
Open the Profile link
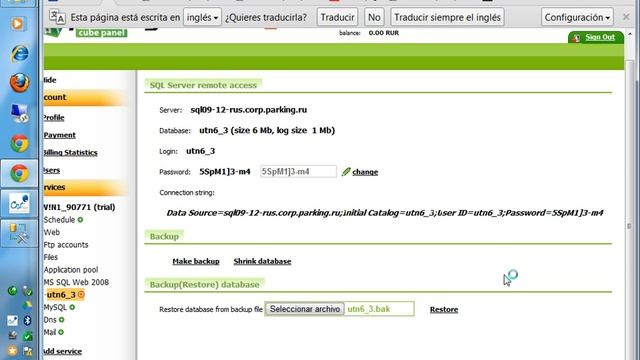tap(54, 118)
